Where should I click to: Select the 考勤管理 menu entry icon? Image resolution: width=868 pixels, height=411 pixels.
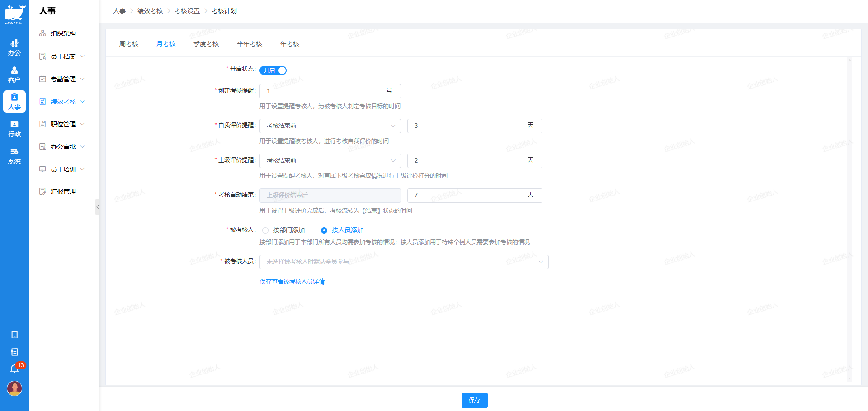click(x=42, y=79)
